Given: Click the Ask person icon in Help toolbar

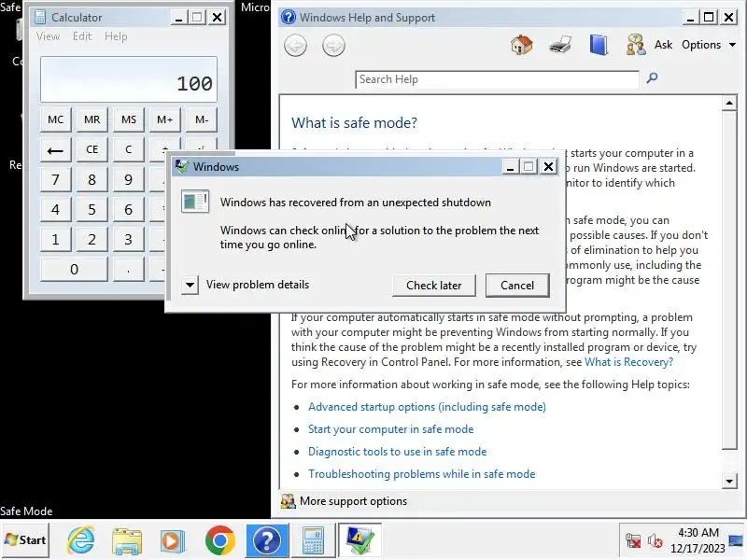Looking at the screenshot, I should pyautogui.click(x=636, y=45).
